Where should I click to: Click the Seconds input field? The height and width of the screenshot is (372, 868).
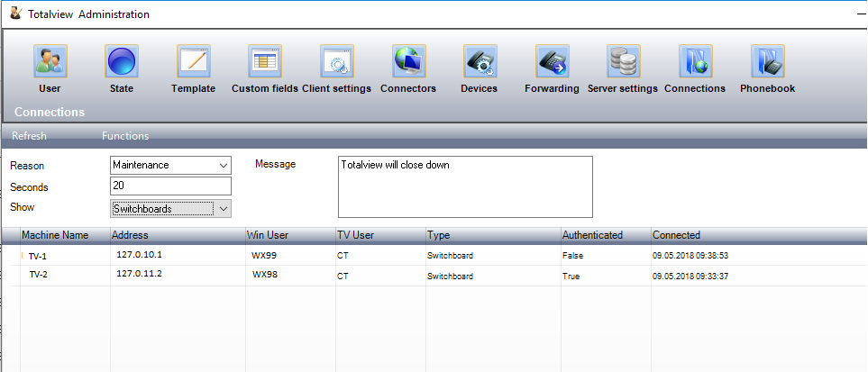coord(170,186)
